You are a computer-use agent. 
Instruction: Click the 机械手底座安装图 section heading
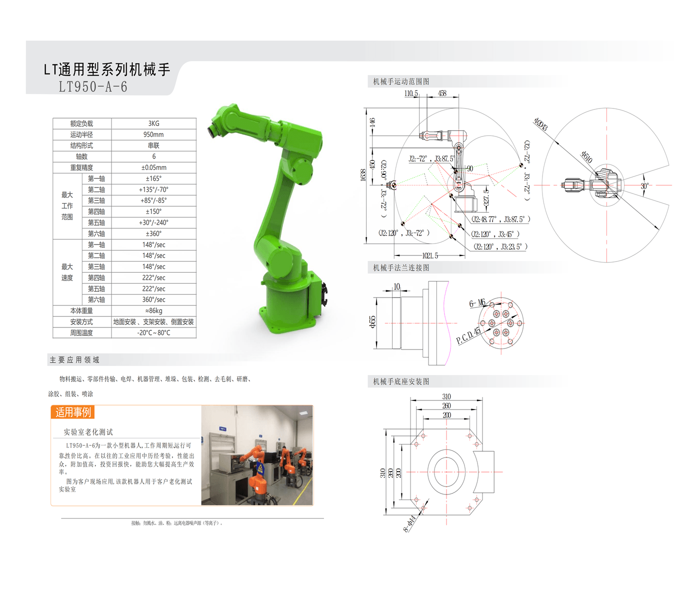401,381
